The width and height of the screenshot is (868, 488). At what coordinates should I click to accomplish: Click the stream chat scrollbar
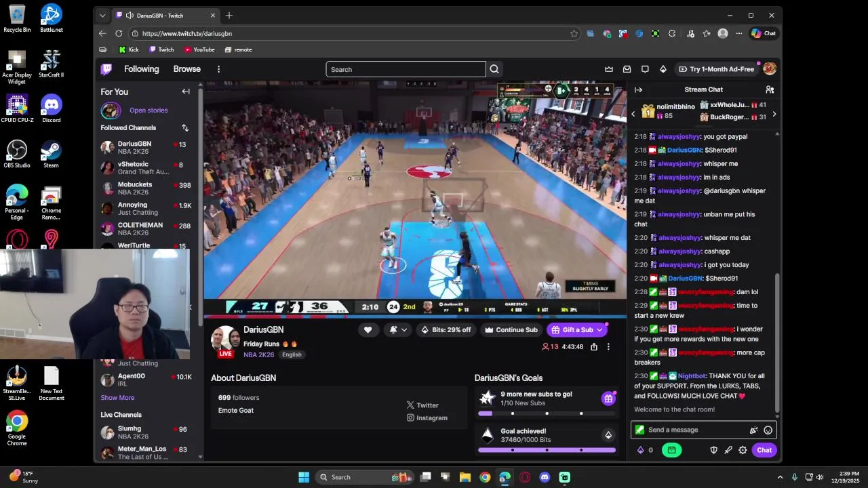(x=777, y=342)
